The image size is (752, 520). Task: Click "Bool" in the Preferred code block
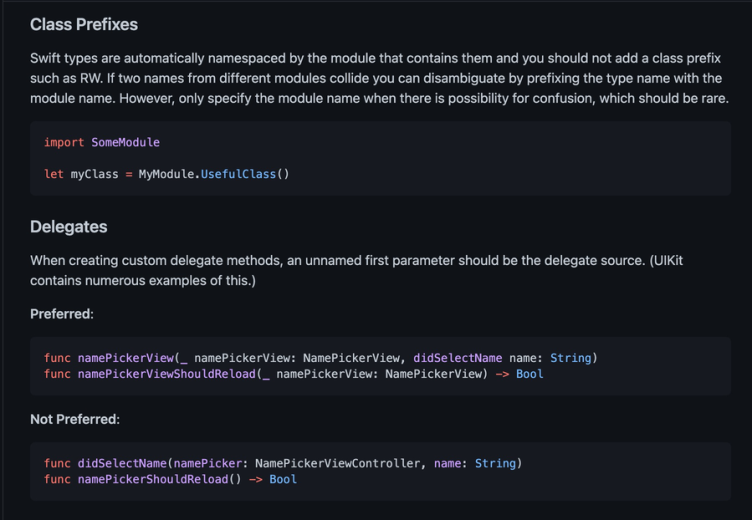(x=529, y=374)
